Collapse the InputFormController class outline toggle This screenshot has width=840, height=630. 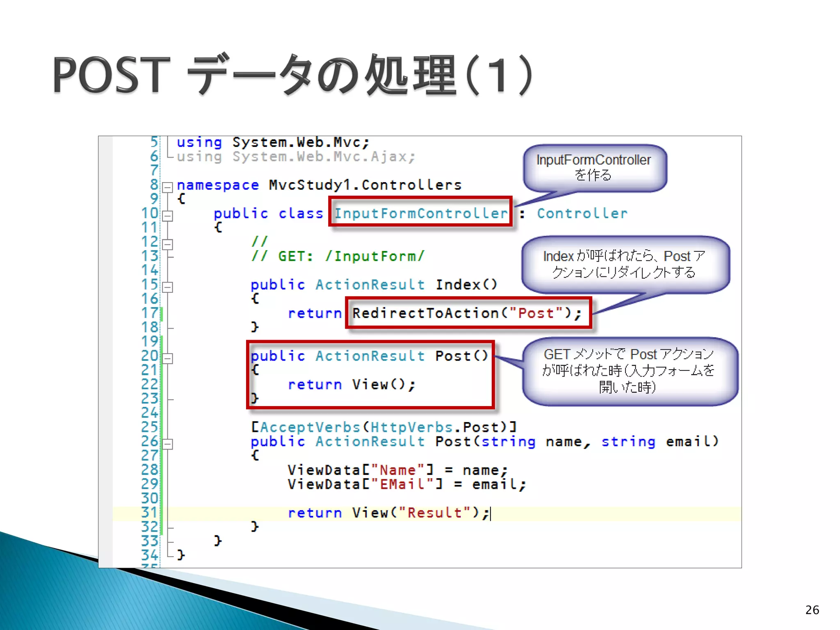click(x=167, y=216)
